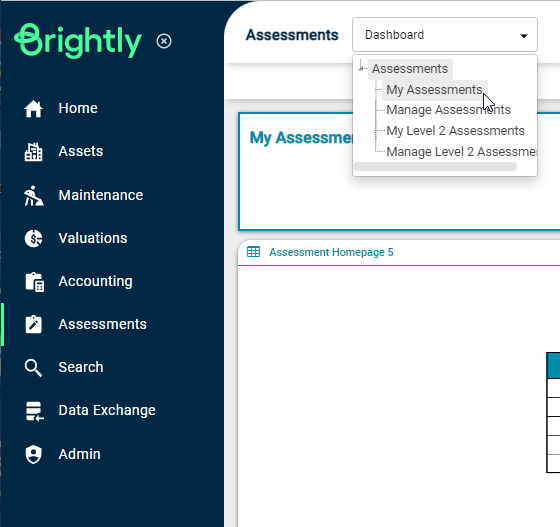This screenshot has height=527, width=560.
Task: Open the Assessment Homepage 5 link
Action: tap(331, 252)
